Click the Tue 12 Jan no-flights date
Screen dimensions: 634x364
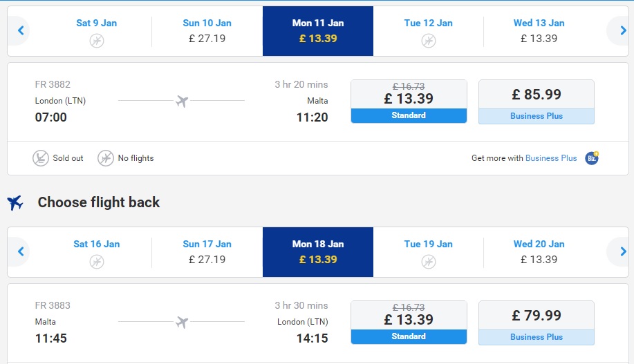[428, 31]
